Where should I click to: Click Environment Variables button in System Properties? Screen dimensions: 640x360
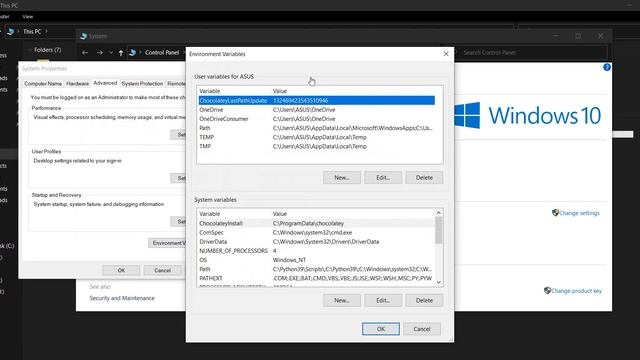click(167, 243)
